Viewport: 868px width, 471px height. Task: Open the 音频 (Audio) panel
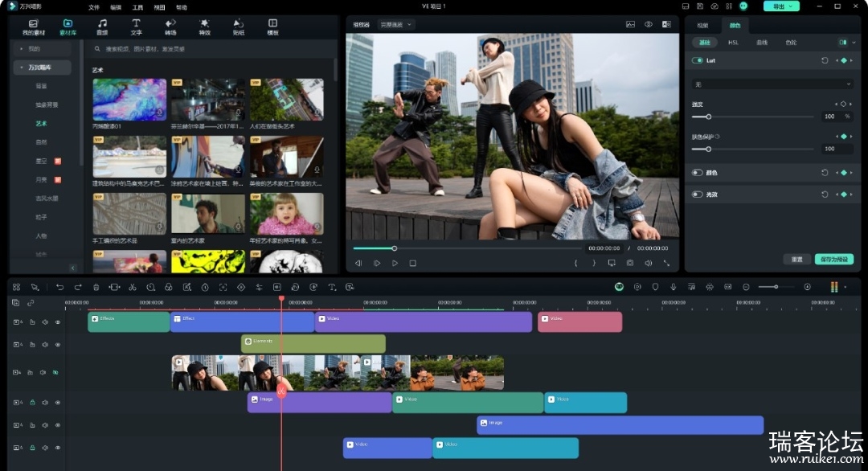point(102,27)
